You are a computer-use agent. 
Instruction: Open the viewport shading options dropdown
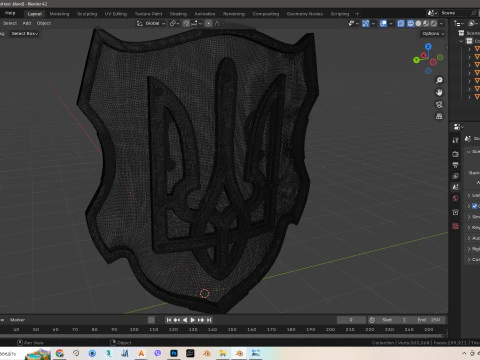point(441,23)
